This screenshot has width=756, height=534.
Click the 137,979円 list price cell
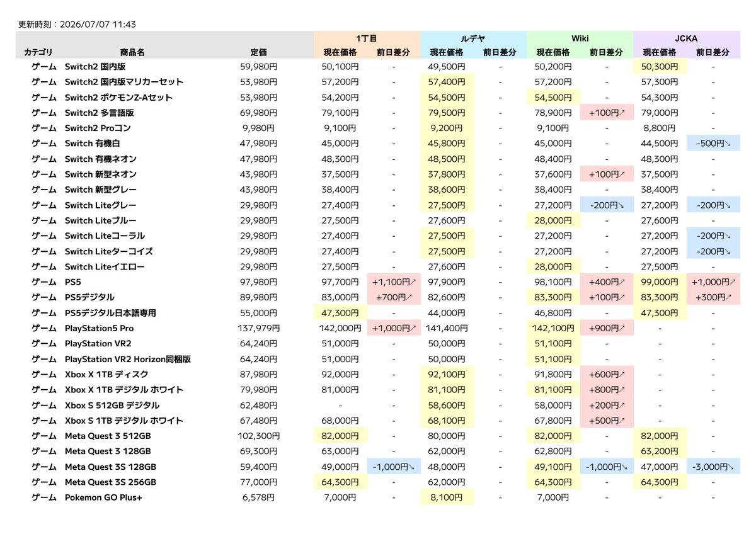point(258,328)
